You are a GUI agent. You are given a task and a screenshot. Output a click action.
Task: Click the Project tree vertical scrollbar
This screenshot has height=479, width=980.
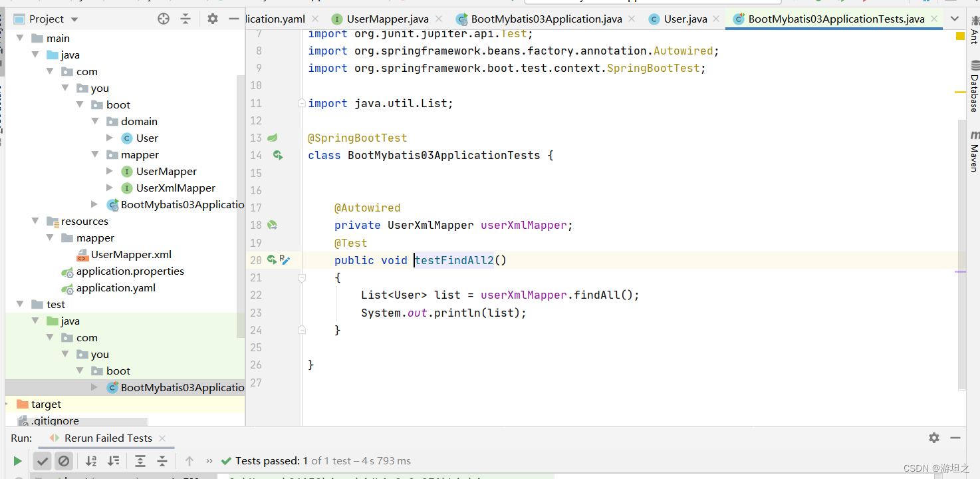241,206
